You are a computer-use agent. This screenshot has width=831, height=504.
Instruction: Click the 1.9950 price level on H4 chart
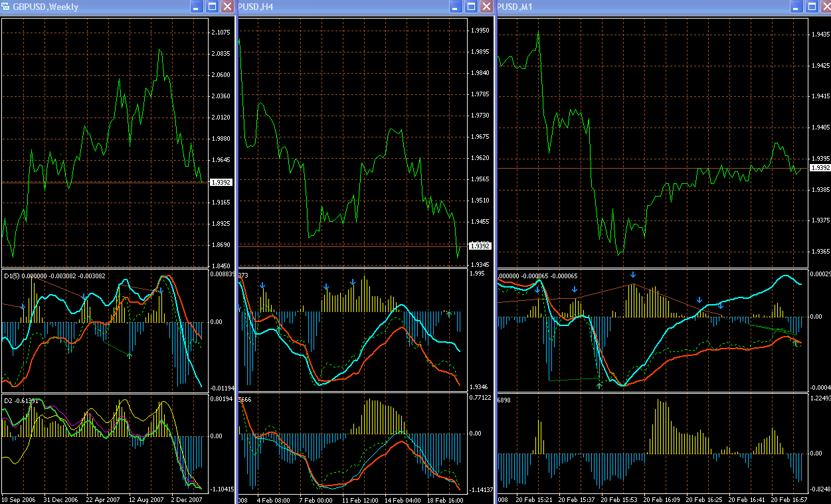point(480,31)
